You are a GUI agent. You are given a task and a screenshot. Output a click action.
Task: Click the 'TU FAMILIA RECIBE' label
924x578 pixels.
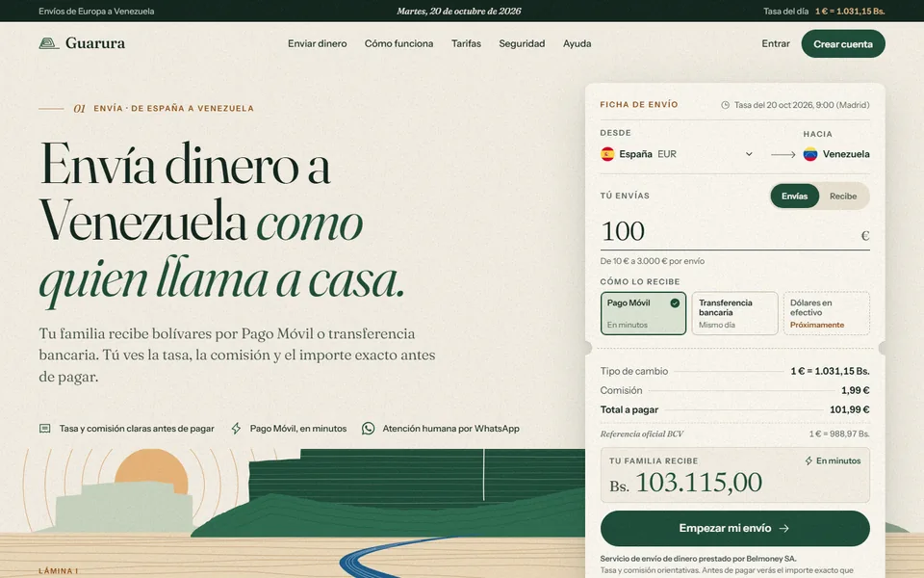(654, 461)
